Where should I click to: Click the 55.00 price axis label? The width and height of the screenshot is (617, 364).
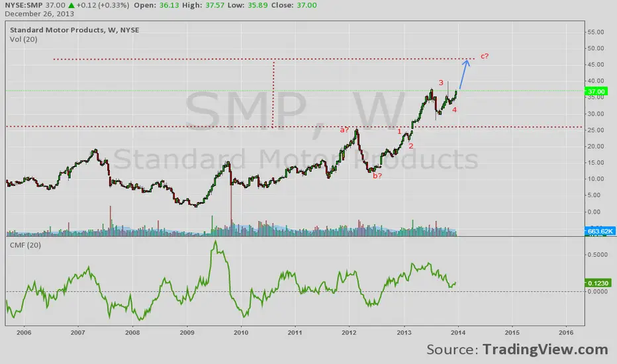click(x=595, y=32)
